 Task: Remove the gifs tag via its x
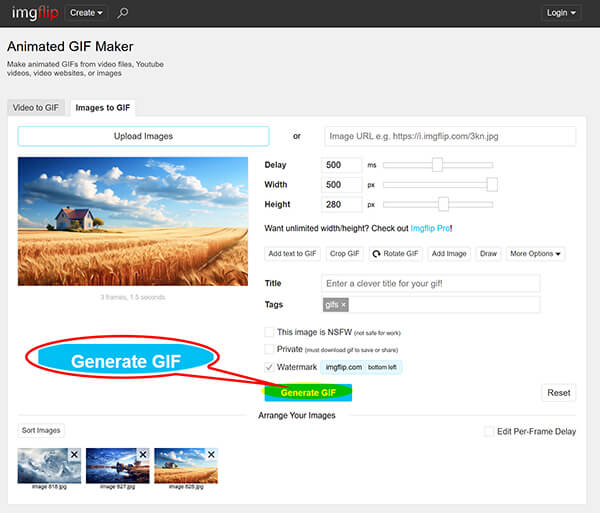[x=344, y=304]
